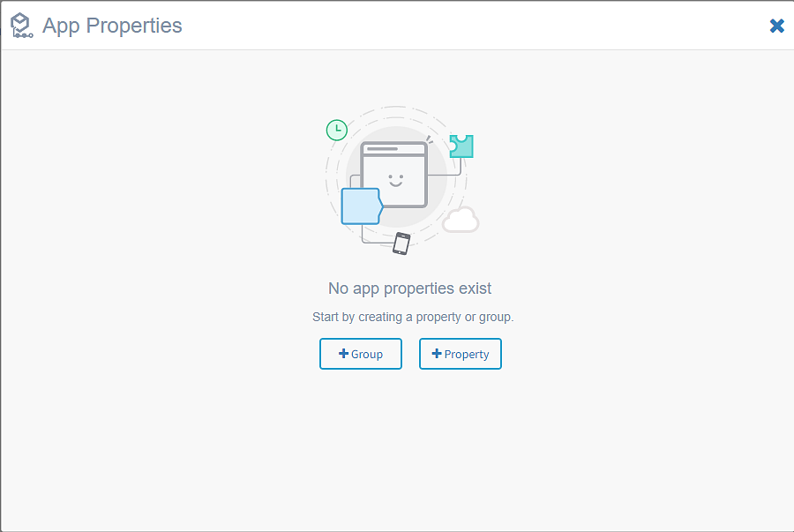
Task: Click the plus icon on Property button
Action: [x=437, y=354]
